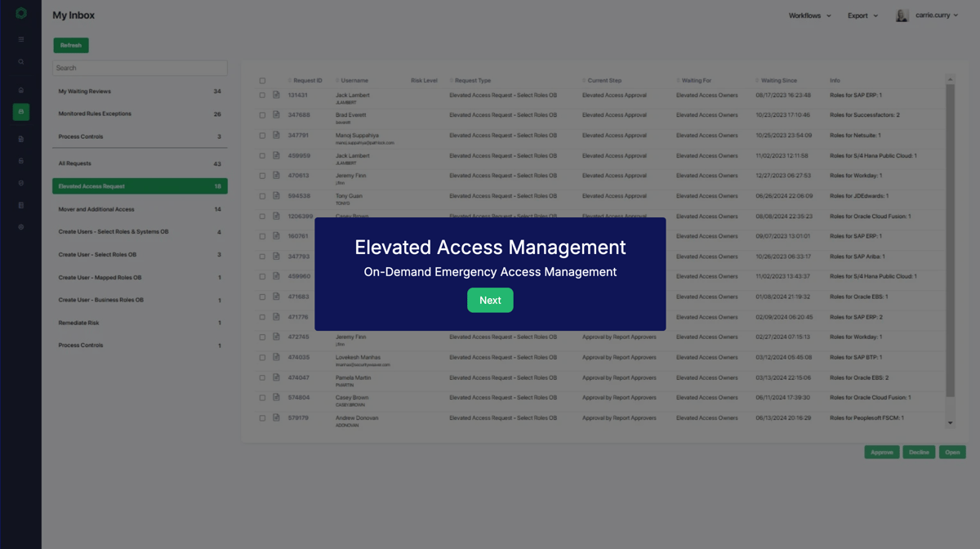Check the box for request 347791

pyautogui.click(x=262, y=136)
